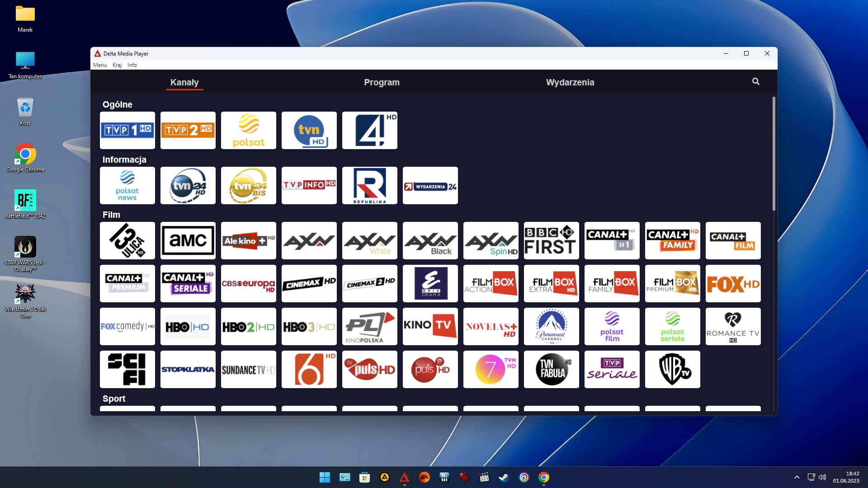Open the Stopklatka channel
This screenshot has width=868, height=488.
(x=188, y=369)
